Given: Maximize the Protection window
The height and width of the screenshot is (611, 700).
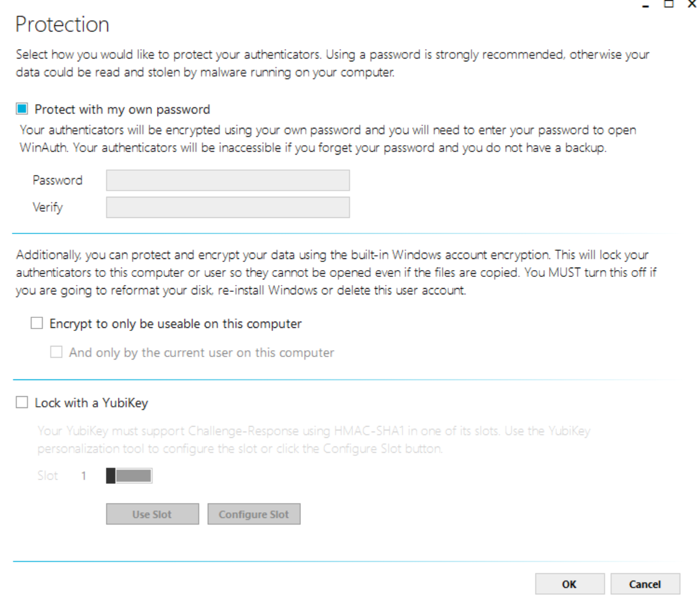Looking at the screenshot, I should point(669,4).
